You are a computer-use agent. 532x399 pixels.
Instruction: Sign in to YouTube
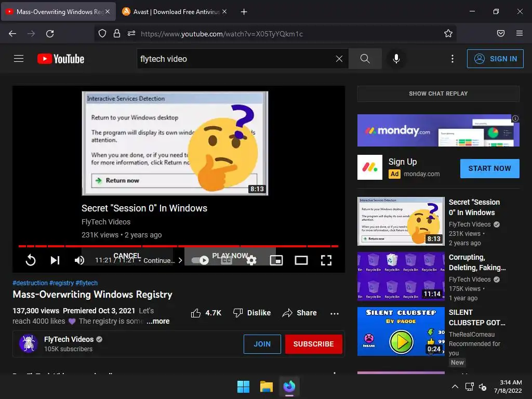coord(495,59)
